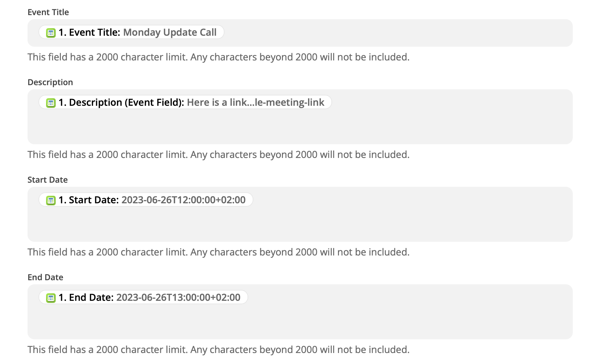This screenshot has height=364, width=603.
Task: Click the calendar icon in End Date pill
Action: [x=51, y=298]
